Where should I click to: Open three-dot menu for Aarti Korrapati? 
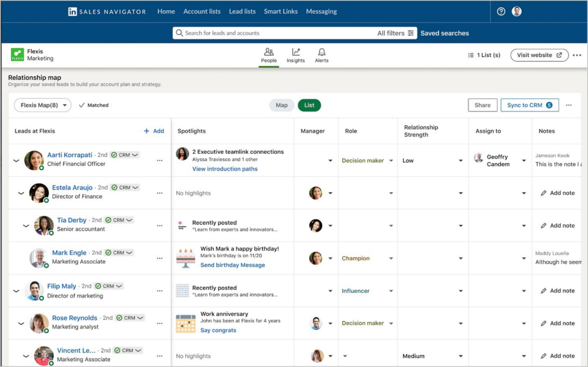160,161
